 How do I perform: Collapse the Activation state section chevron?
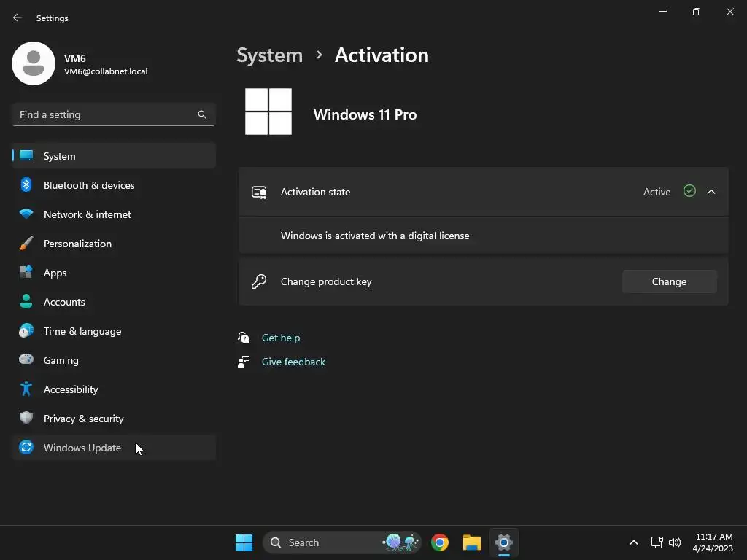click(711, 192)
